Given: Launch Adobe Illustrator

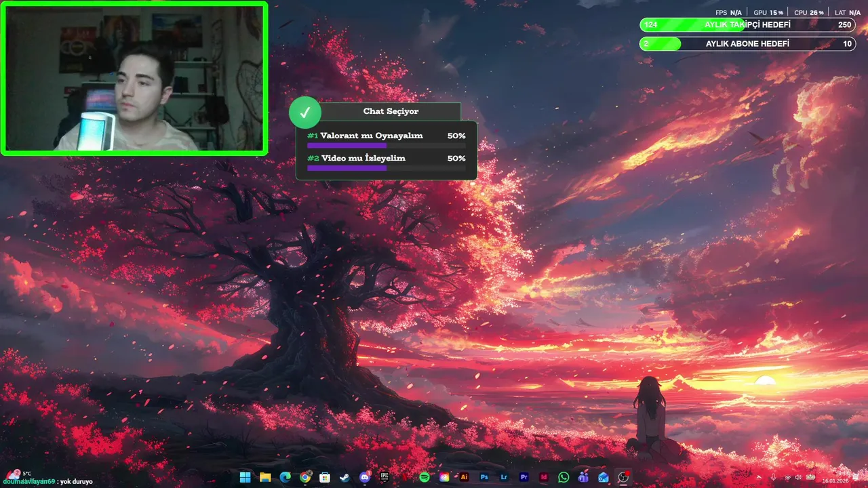Looking at the screenshot, I should click(x=465, y=477).
